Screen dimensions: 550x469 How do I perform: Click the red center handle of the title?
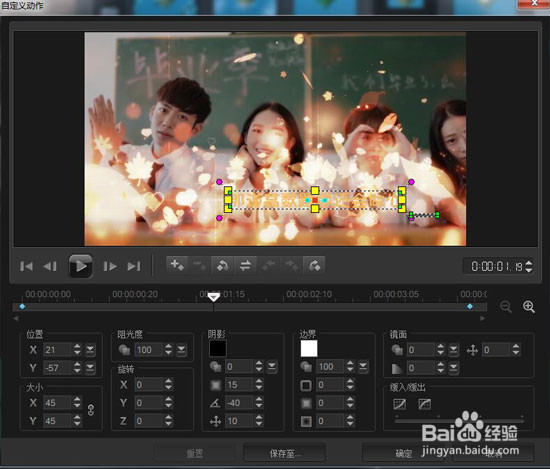[315, 200]
